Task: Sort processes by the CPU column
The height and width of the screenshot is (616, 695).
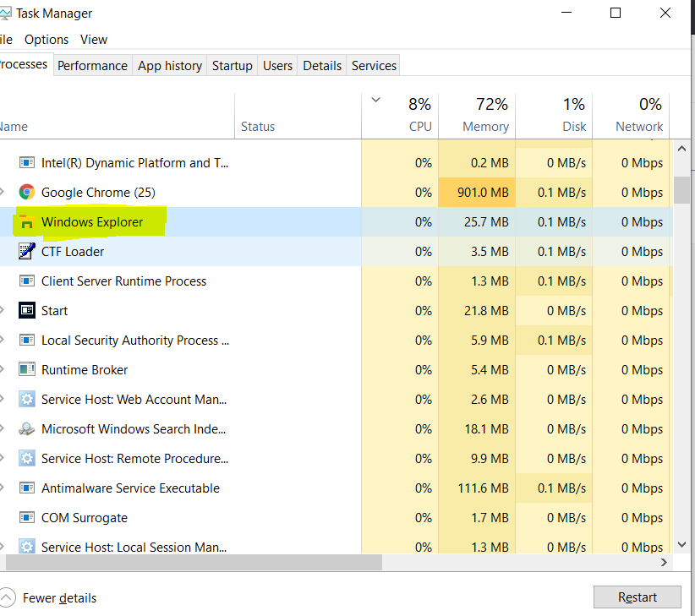Action: click(400, 116)
